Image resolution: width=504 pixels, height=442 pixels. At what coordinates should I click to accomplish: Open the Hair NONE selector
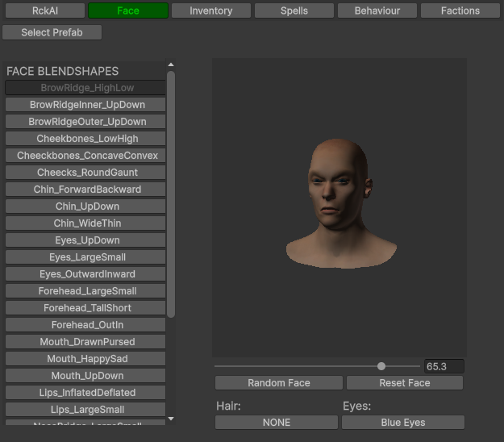pos(277,423)
